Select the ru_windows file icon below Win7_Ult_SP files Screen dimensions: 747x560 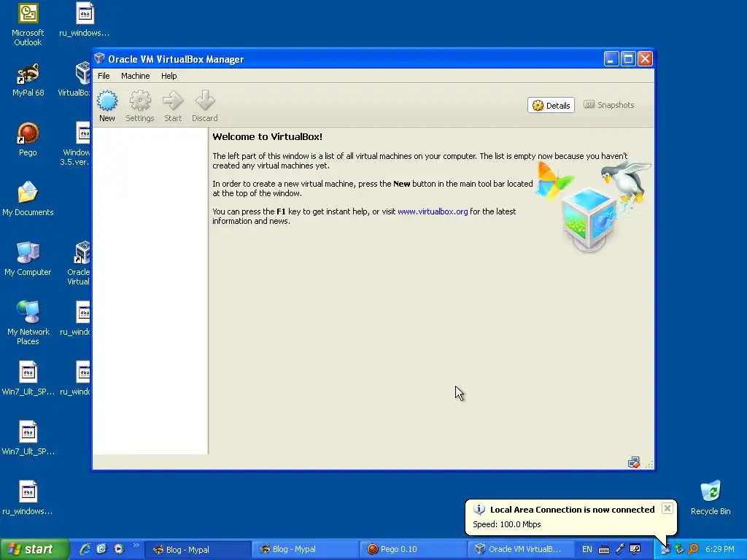28,498
